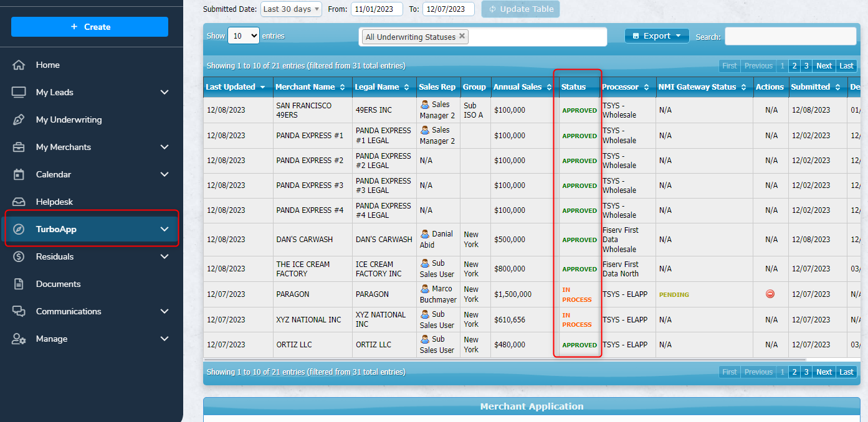Expand the Communications chevron

click(165, 311)
